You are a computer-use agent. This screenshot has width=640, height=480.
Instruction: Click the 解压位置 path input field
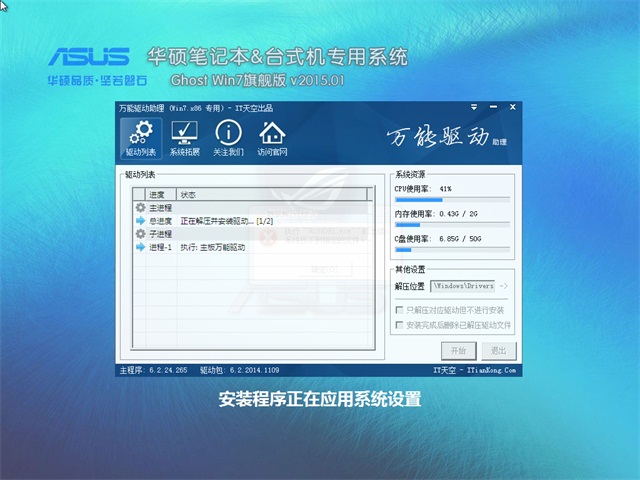pyautogui.click(x=463, y=287)
